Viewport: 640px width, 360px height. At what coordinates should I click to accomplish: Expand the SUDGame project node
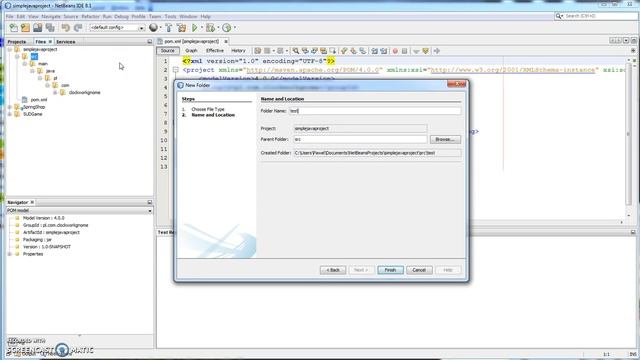10,114
